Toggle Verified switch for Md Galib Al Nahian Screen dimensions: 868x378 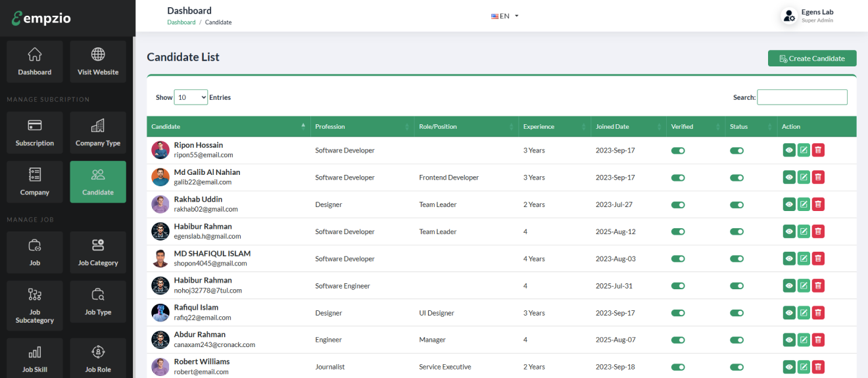click(678, 177)
